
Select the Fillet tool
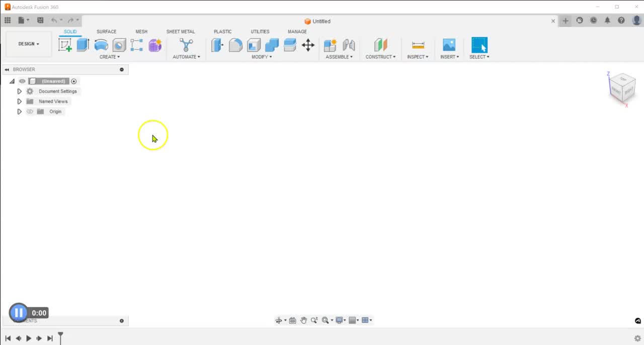pos(235,45)
